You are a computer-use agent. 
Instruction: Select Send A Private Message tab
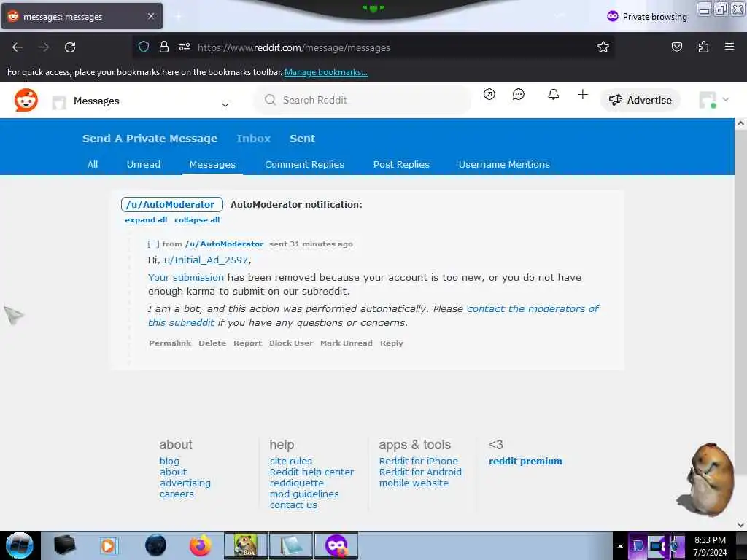(150, 139)
